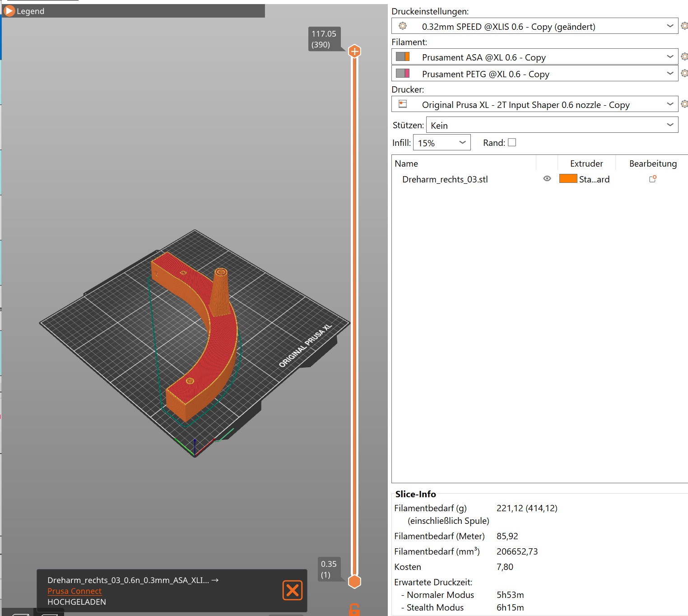
Task: Open settings gear for Prusament ASA filament
Action: click(684, 56)
